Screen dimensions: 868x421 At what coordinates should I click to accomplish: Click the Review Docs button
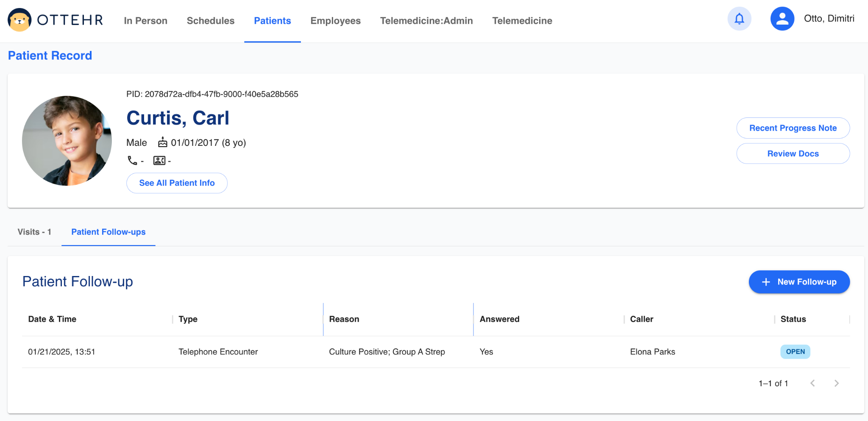tap(793, 153)
